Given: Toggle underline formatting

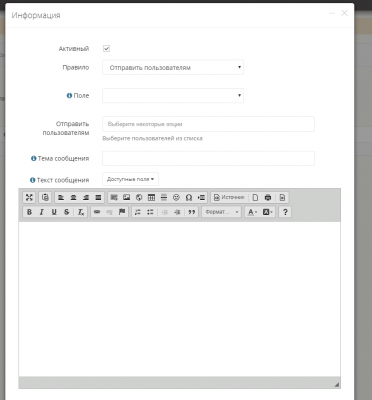Looking at the screenshot, I should [54, 212].
